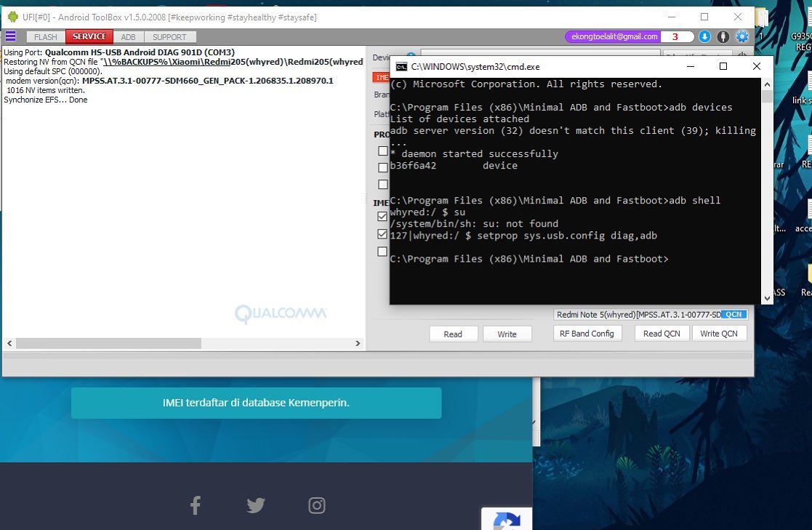Switch to the FLASH tab
Screen dimensions: 812x530
[46, 37]
